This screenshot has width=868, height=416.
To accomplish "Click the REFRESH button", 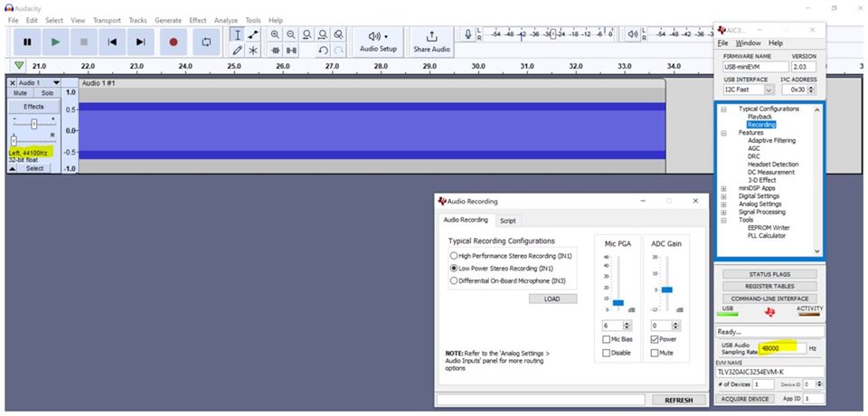I will (x=679, y=400).
